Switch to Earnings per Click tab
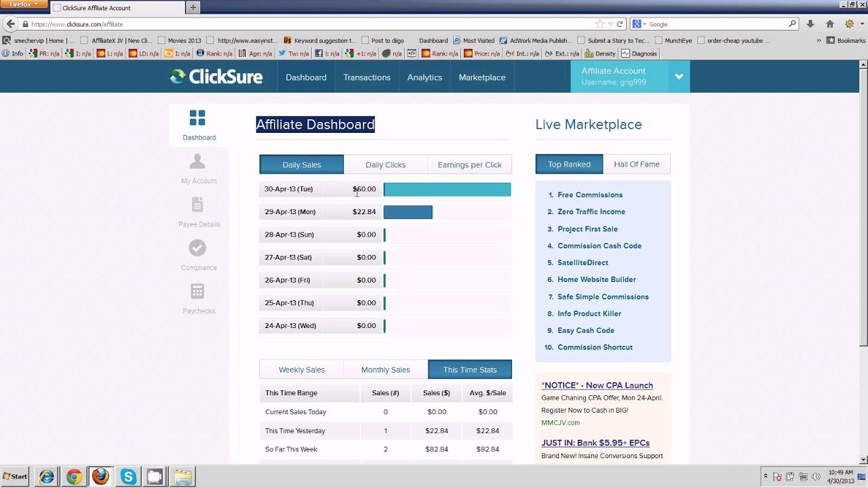 [x=470, y=165]
